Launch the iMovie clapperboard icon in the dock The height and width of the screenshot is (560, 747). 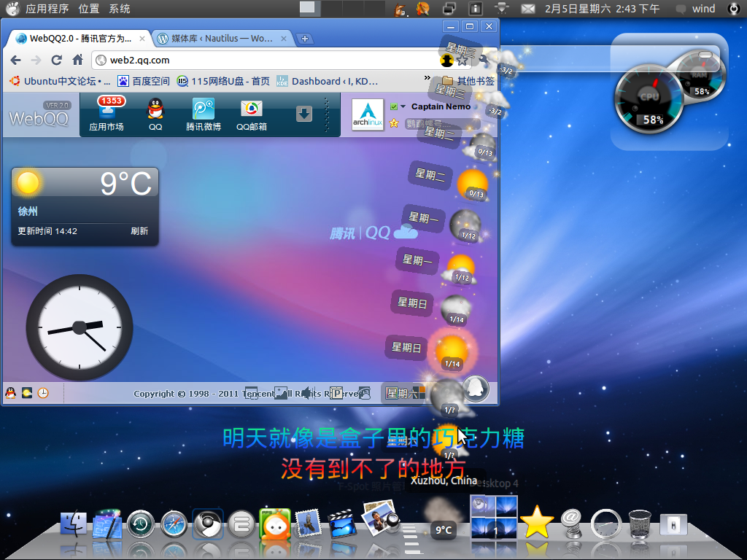tap(342, 524)
